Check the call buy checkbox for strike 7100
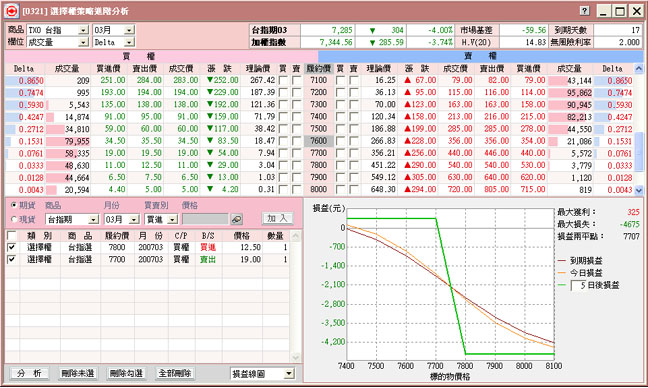 [283, 81]
